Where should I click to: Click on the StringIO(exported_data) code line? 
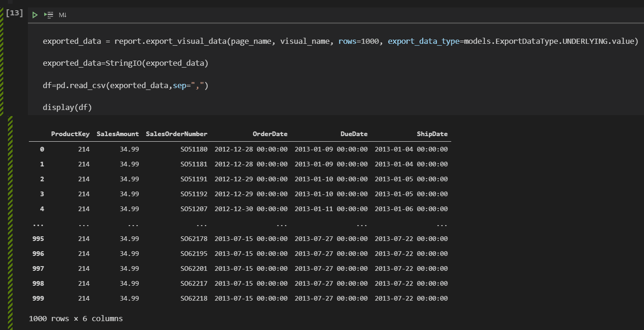125,63
